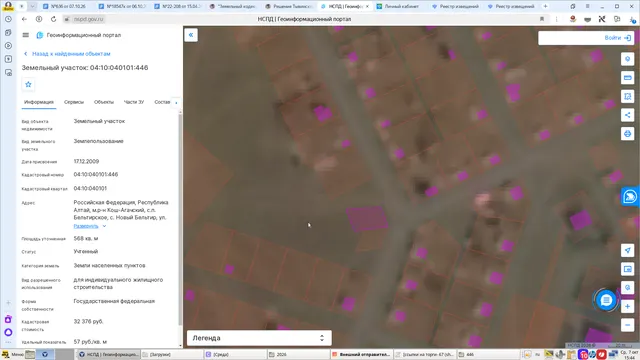Open the round chat support bubble
The image size is (640, 360).
606,300
